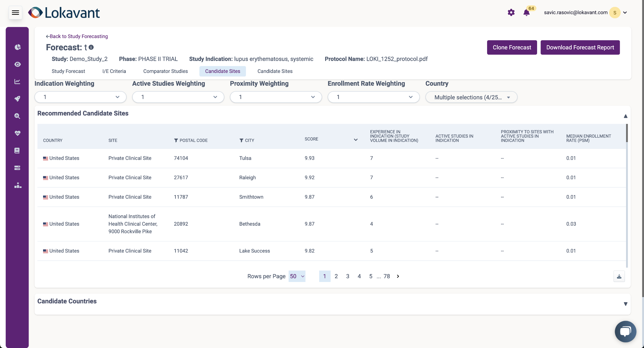Sort by Score column chevron
Screen dimensions: 644x348
[356, 140]
